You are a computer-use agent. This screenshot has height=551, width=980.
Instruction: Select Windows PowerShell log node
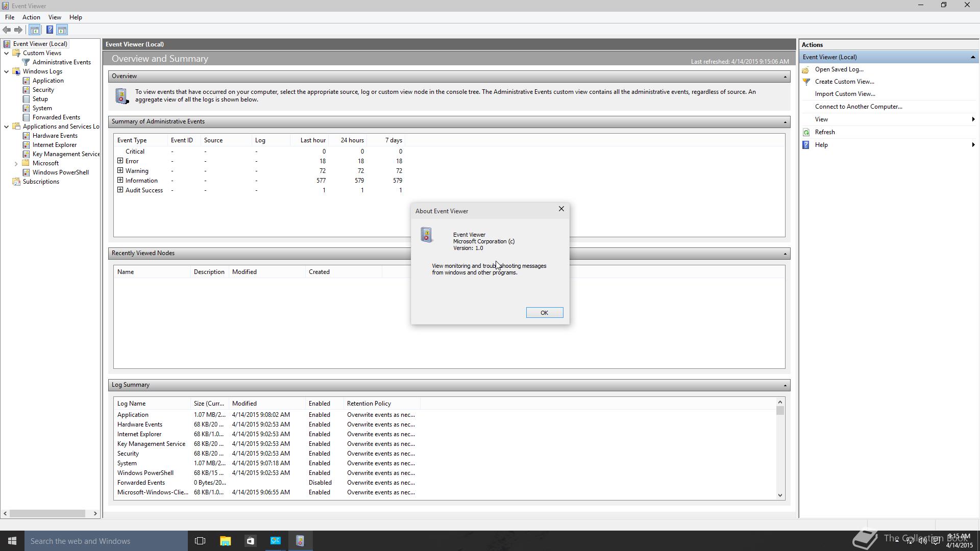60,172
